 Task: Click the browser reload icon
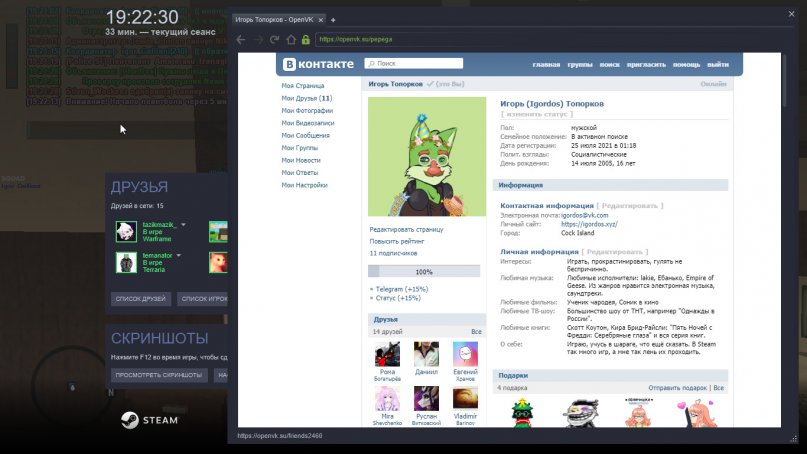pos(275,40)
